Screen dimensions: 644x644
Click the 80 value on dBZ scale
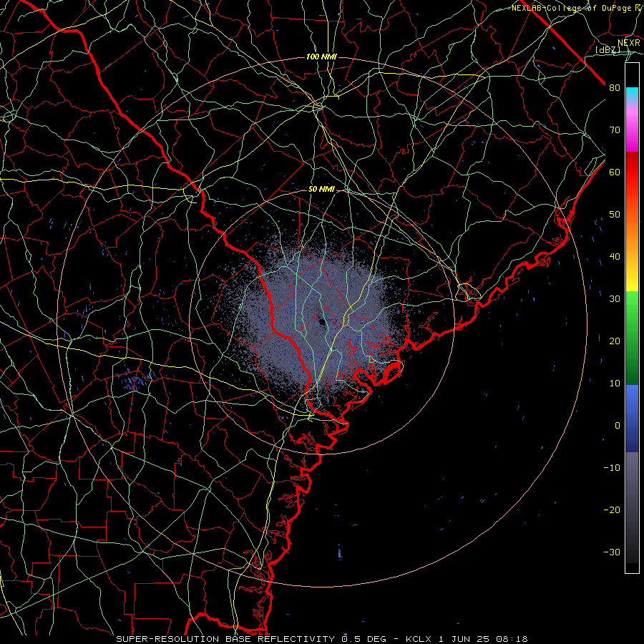coord(615,88)
